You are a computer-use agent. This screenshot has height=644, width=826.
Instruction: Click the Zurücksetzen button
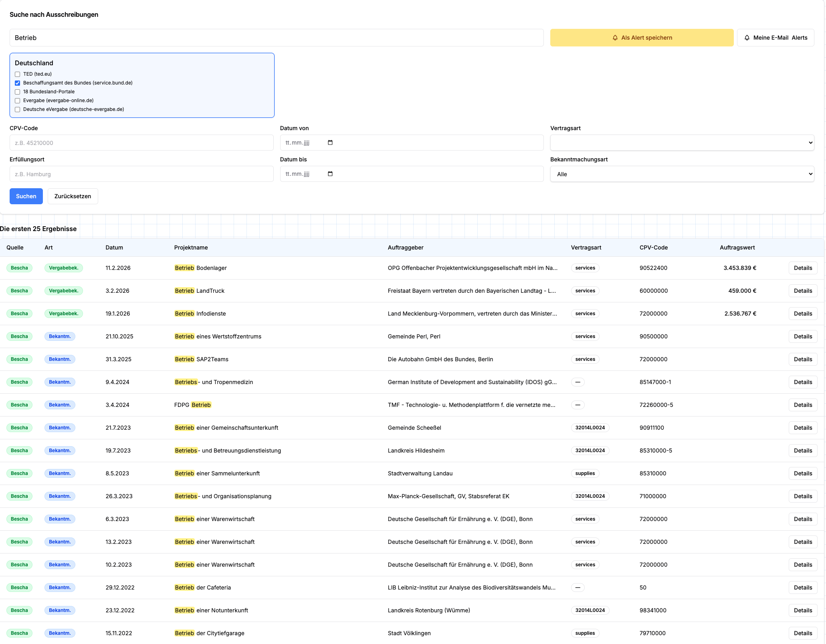click(x=73, y=196)
